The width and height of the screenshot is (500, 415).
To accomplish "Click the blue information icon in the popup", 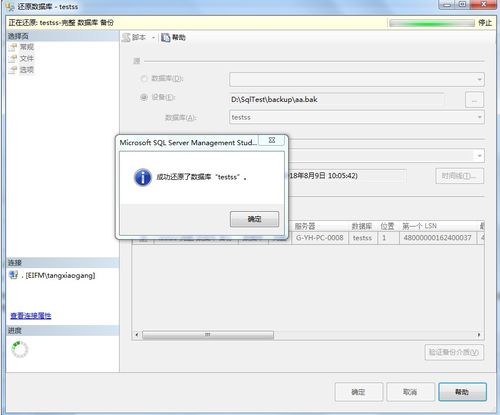I will [143, 177].
